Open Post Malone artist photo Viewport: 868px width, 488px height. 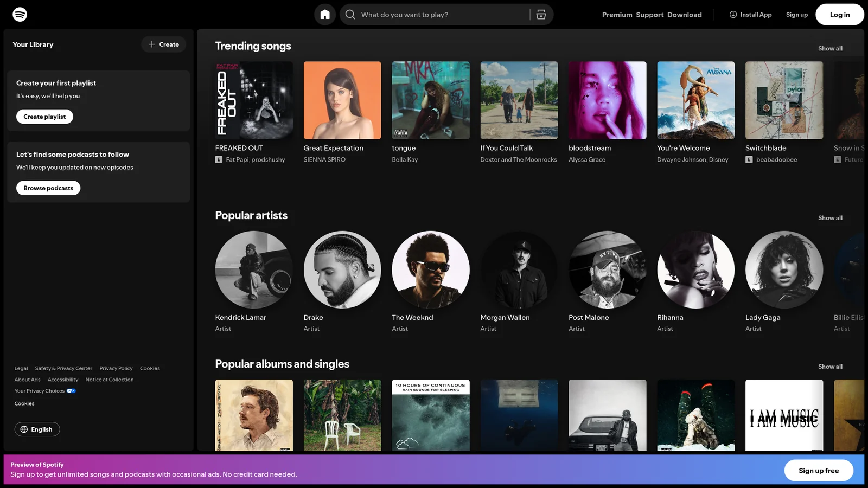(x=608, y=270)
